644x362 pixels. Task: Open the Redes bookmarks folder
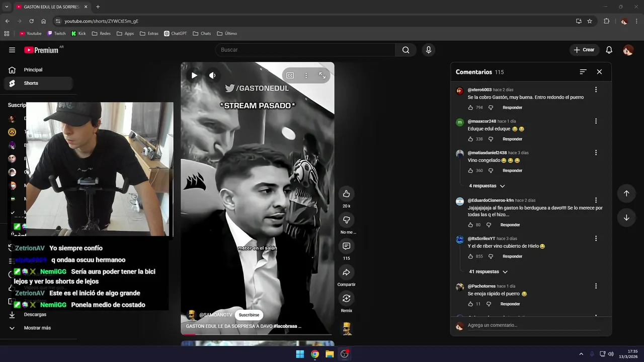coord(101,34)
